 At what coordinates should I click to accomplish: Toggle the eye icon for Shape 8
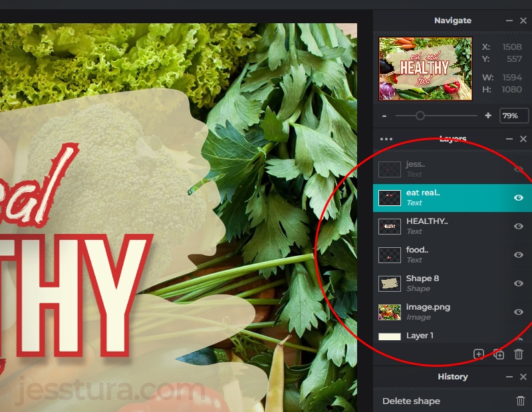click(519, 283)
